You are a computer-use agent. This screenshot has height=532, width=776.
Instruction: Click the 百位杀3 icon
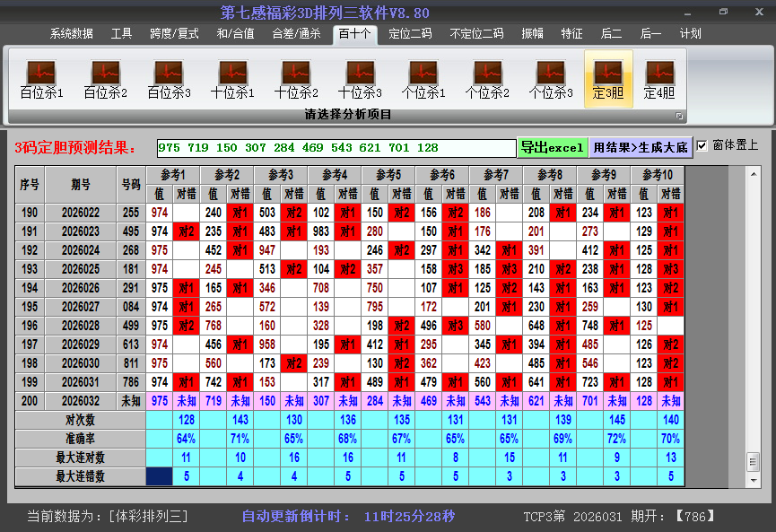pyautogui.click(x=169, y=79)
